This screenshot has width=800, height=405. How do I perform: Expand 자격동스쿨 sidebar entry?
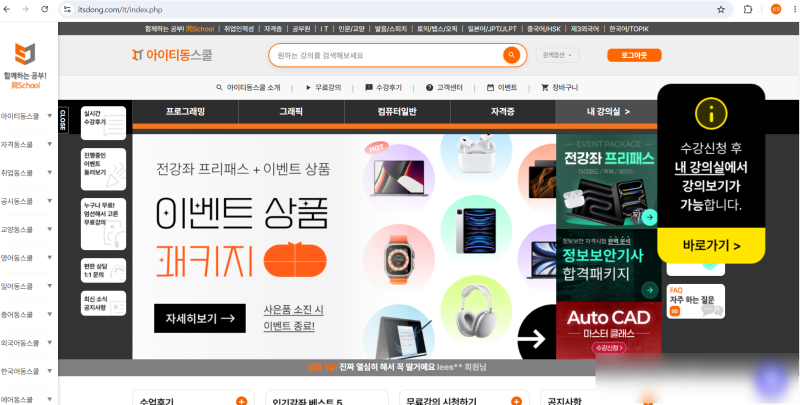[x=49, y=144]
